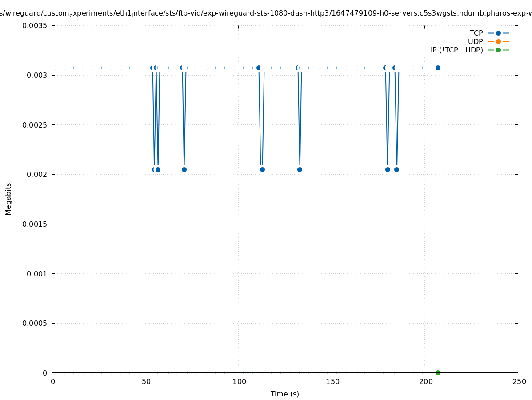Screen dimensions: 532x400
Task: Select the IP (!TCP !UDP) legend label
Action: [x=456, y=50]
